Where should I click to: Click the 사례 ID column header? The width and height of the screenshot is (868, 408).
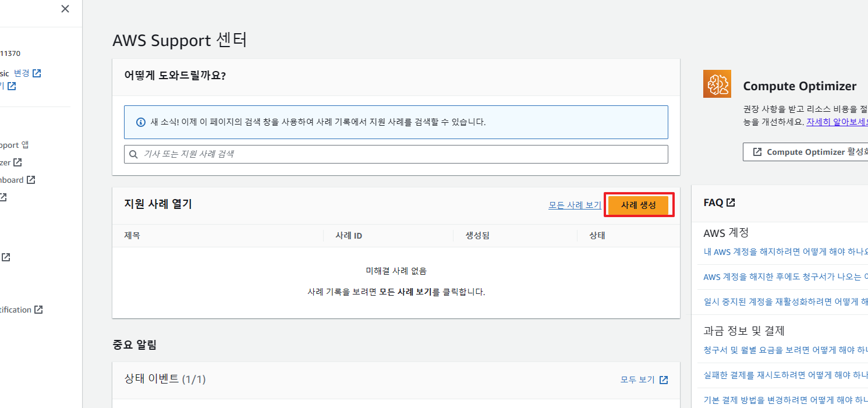(x=349, y=236)
